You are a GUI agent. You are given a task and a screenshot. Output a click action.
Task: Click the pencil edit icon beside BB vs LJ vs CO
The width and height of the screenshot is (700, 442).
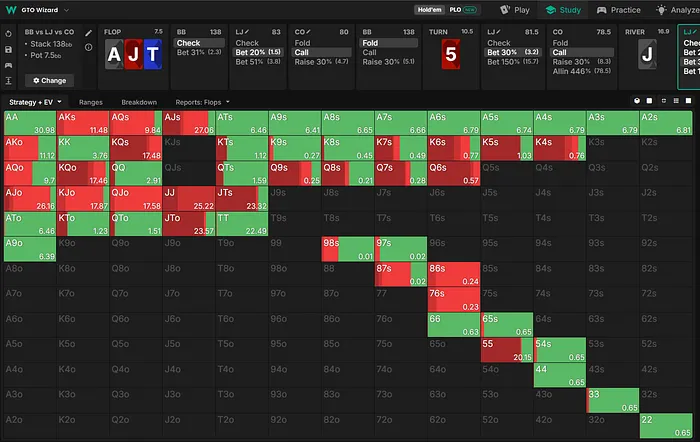[x=88, y=33]
